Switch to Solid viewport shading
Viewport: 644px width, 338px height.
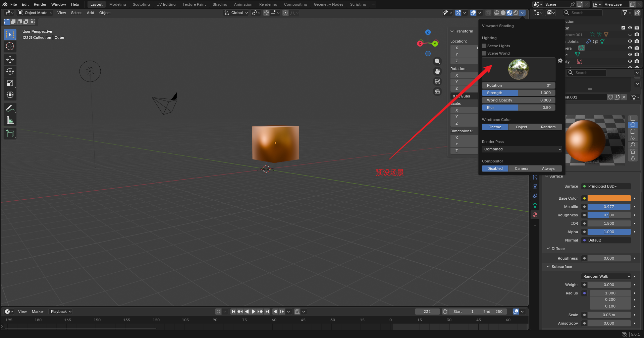(x=503, y=13)
